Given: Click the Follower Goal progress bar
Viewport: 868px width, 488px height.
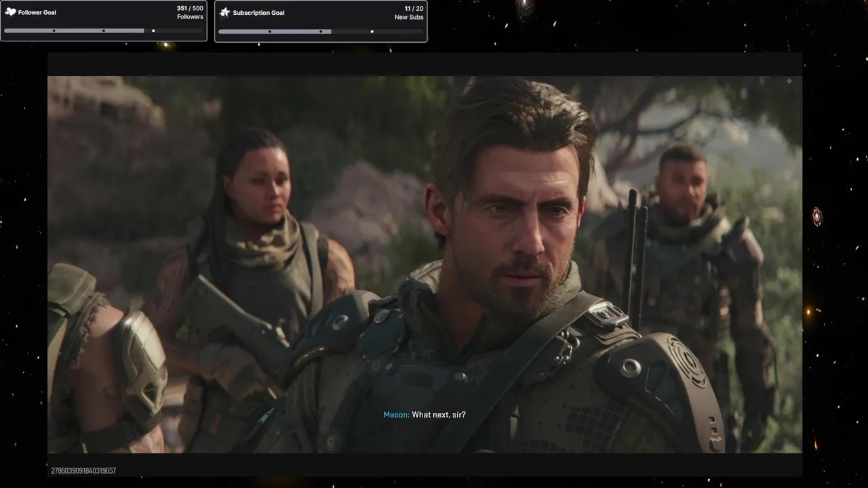Looking at the screenshot, I should tap(103, 30).
